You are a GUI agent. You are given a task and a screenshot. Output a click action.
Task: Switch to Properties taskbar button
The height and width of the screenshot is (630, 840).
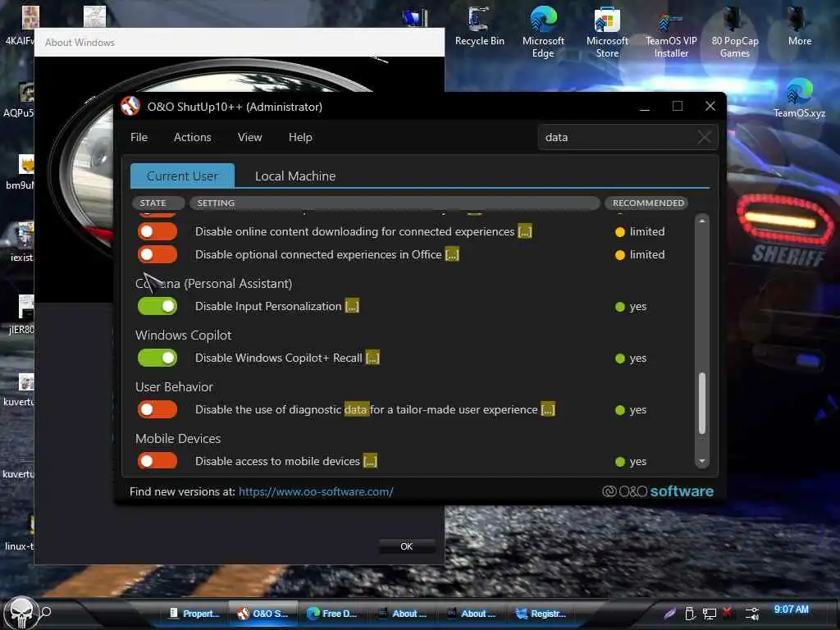tap(195, 614)
